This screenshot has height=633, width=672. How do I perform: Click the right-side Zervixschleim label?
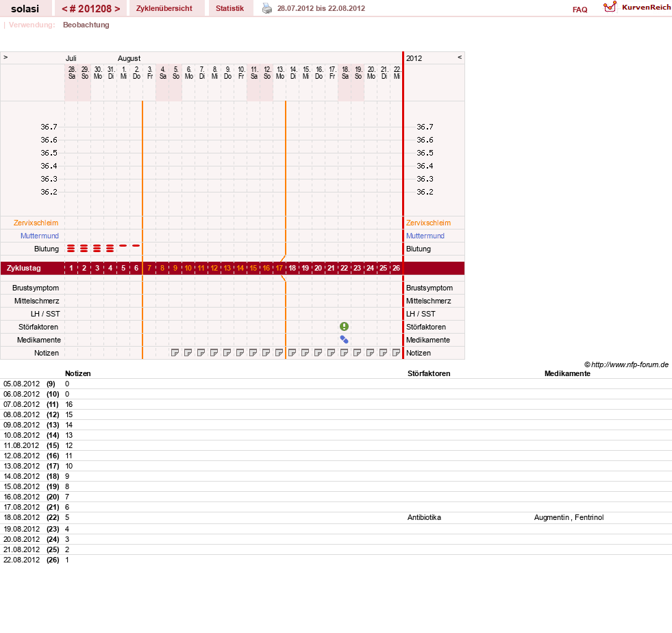pyautogui.click(x=428, y=223)
